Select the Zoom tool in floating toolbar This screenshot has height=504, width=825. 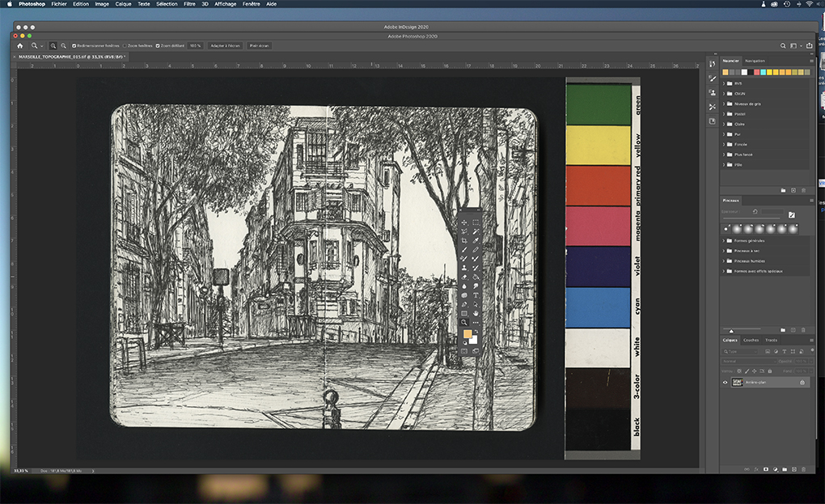[464, 323]
